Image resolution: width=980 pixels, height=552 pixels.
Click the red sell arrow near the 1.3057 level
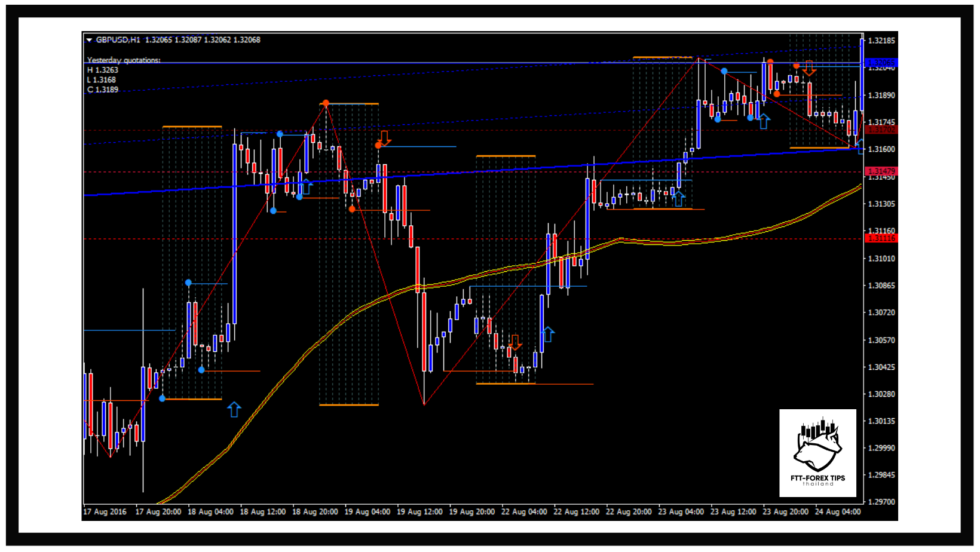(x=515, y=342)
